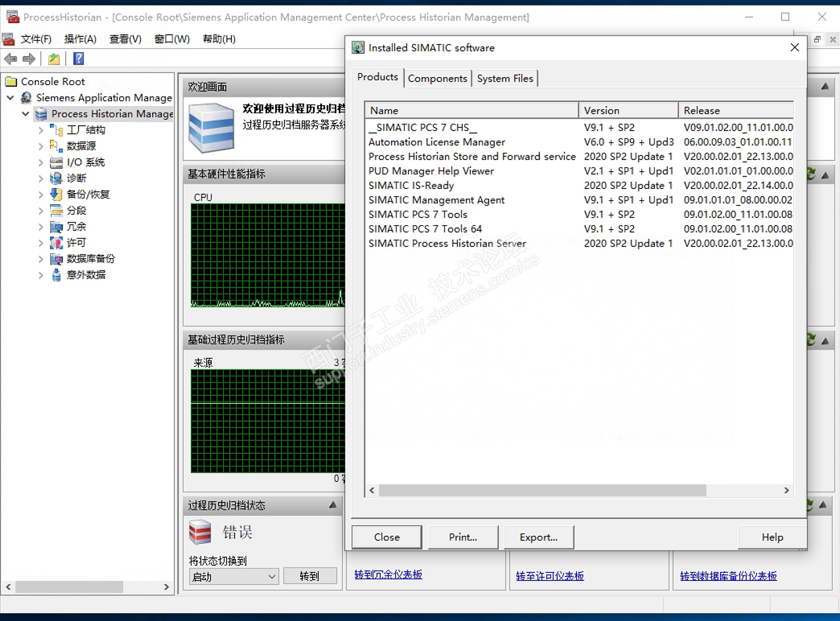The image size is (840, 621).
Task: Expand the 冗余 node chevron
Action: (41, 227)
